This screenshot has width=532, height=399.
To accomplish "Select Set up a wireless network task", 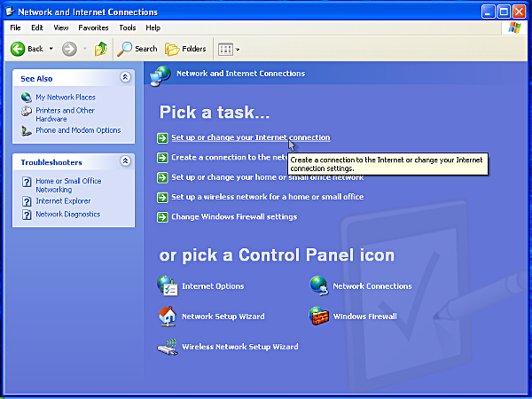I will pyautogui.click(x=267, y=197).
